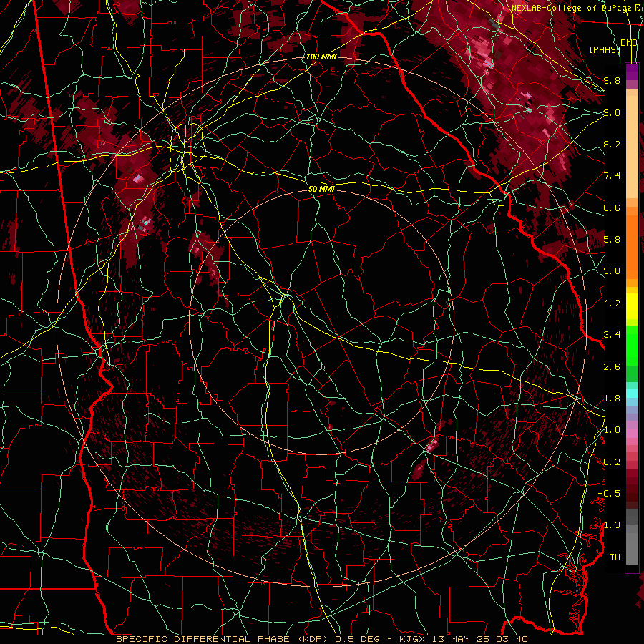Click the -0.5 legend value
The image size is (644, 644).
coord(609,494)
